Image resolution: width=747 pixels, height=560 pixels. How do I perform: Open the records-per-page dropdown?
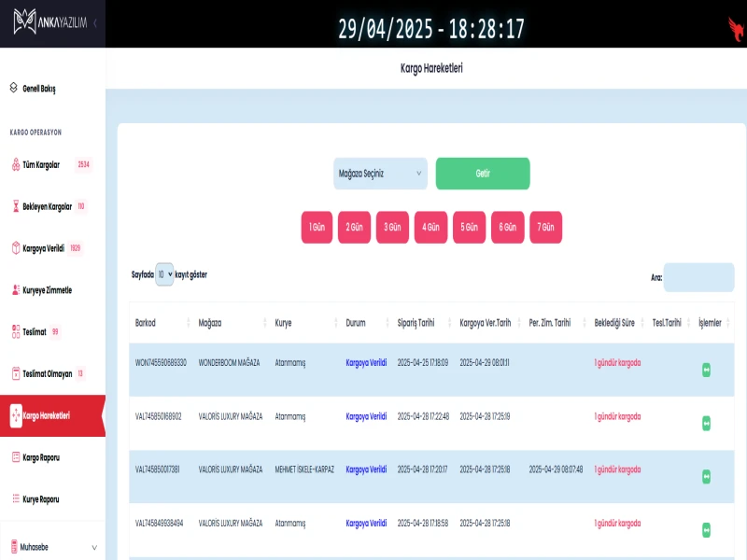[164, 274]
